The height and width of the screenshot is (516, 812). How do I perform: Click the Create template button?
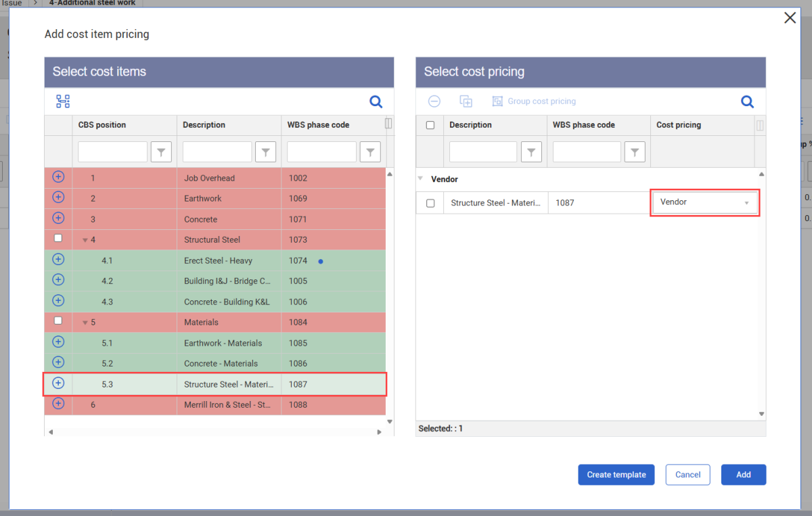click(616, 475)
